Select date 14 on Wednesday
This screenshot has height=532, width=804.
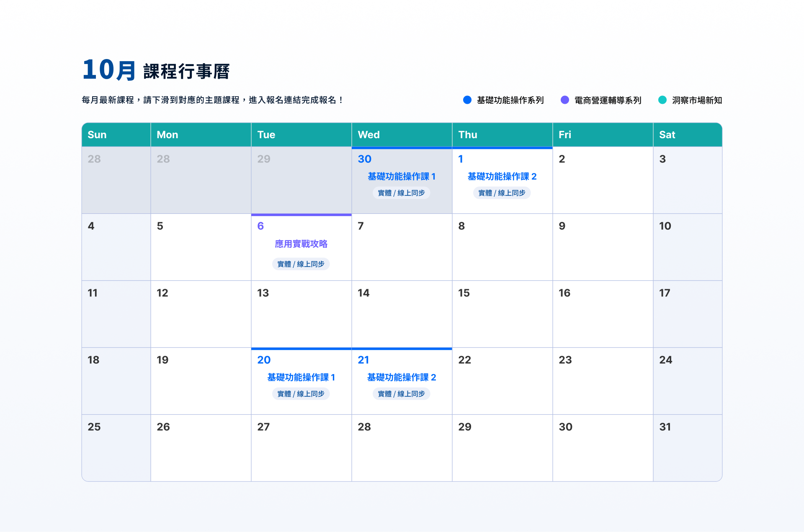coord(363,293)
